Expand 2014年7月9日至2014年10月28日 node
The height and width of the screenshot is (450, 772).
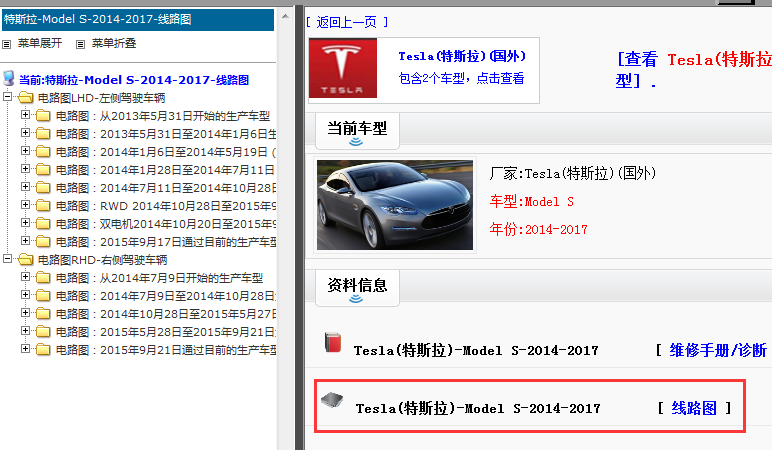(x=25, y=294)
